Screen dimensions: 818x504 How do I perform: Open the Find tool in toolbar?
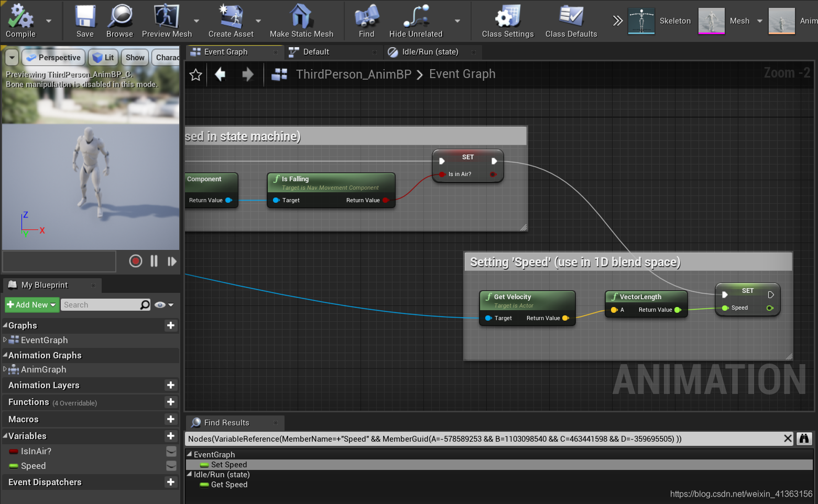[x=366, y=21]
